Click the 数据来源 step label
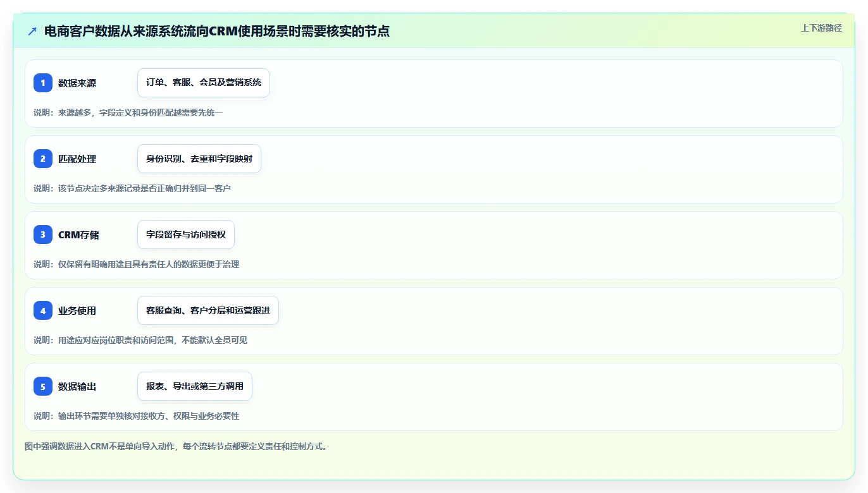 tap(77, 83)
